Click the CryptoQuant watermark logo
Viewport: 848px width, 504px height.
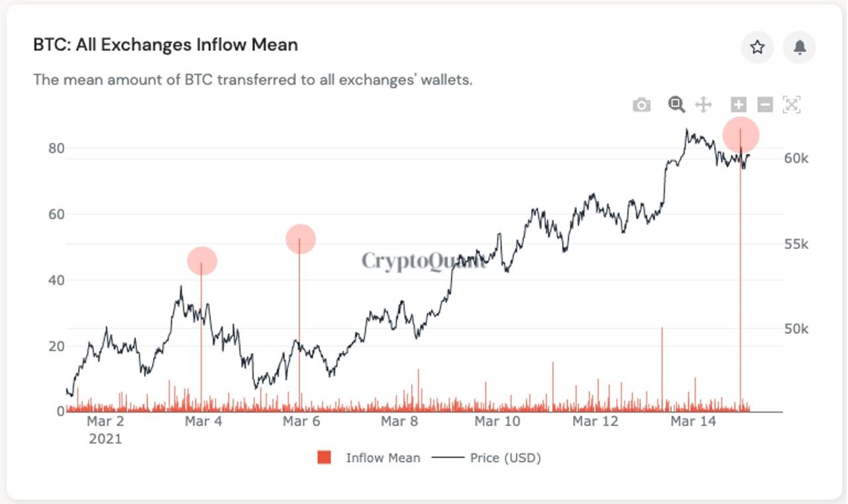pos(423,262)
